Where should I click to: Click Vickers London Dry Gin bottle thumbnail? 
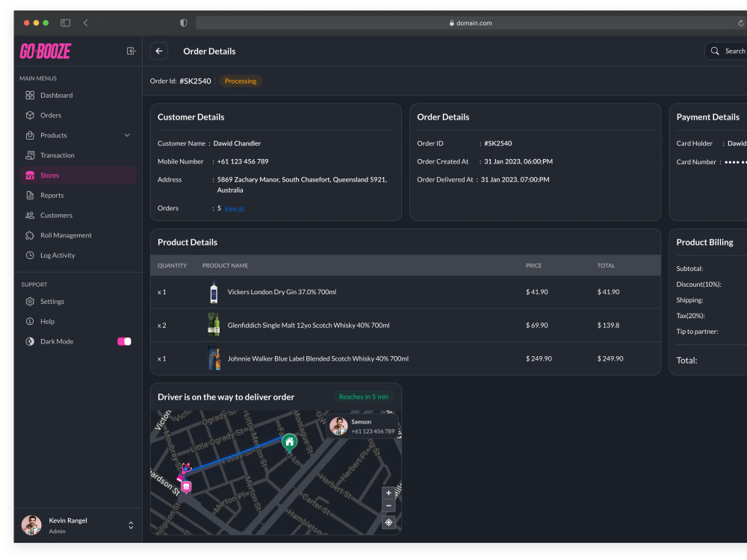tap(214, 291)
